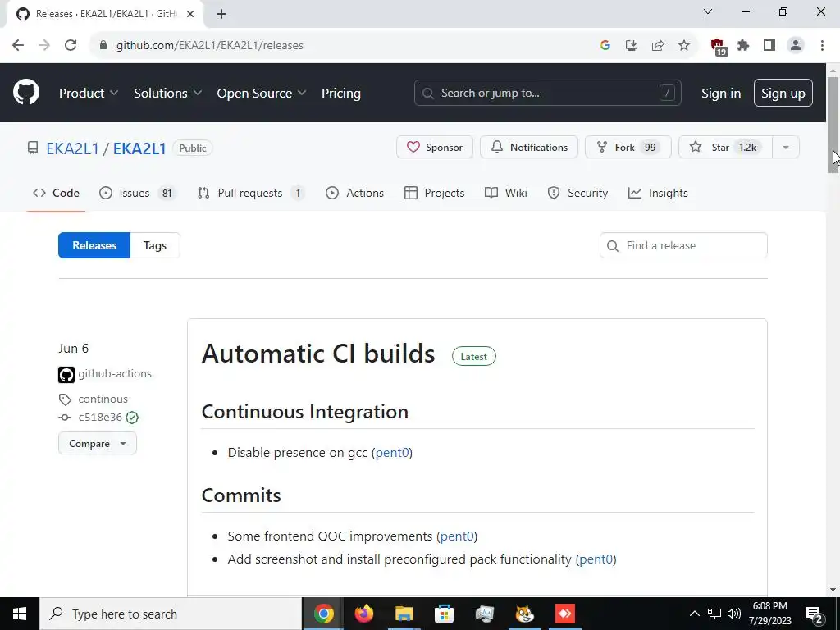Open Chrome from the taskbar

323,614
